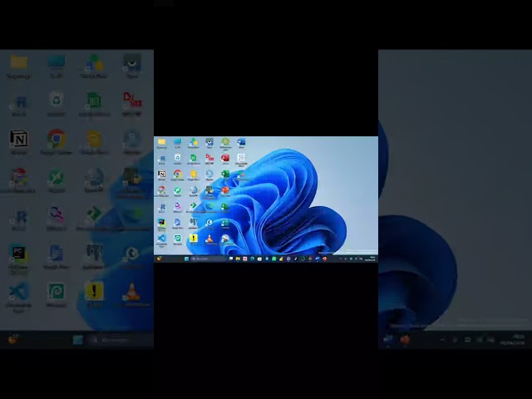
Task: Select the R icon beside Recycle Bin
Action: 161,159
